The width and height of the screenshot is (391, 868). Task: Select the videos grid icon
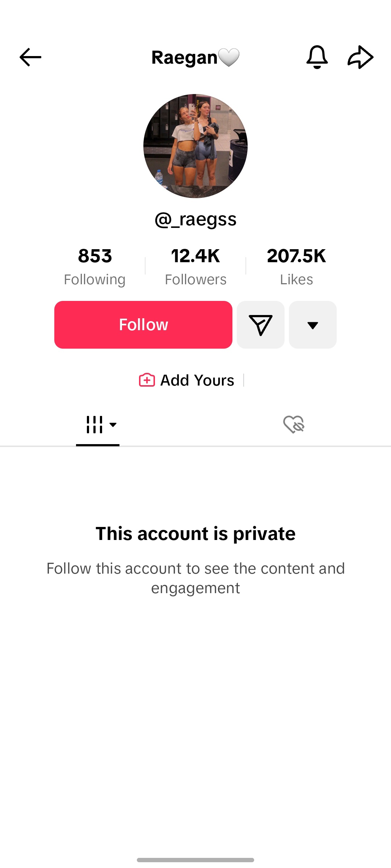(94, 424)
